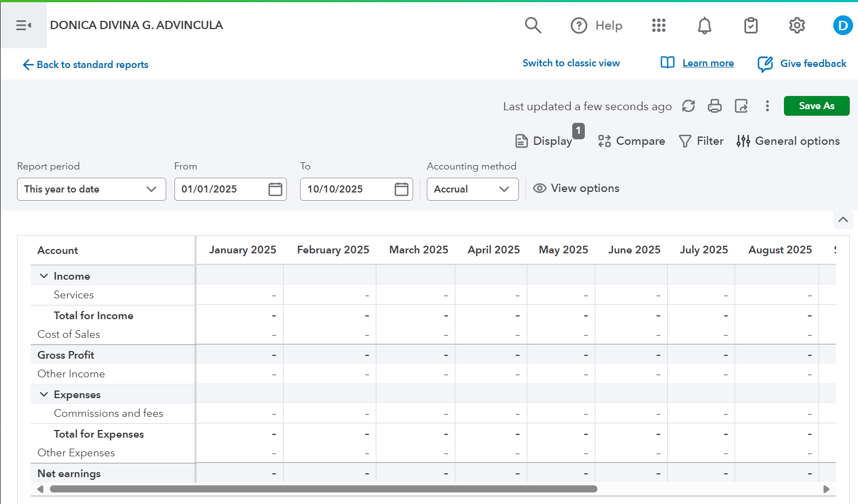Viewport: 858px width, 504px height.
Task: Refresh the report data
Action: [x=688, y=106]
